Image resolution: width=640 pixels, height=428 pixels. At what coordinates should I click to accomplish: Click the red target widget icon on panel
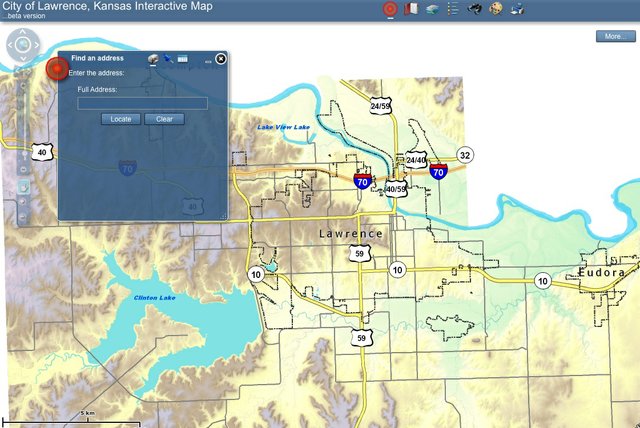click(58, 69)
